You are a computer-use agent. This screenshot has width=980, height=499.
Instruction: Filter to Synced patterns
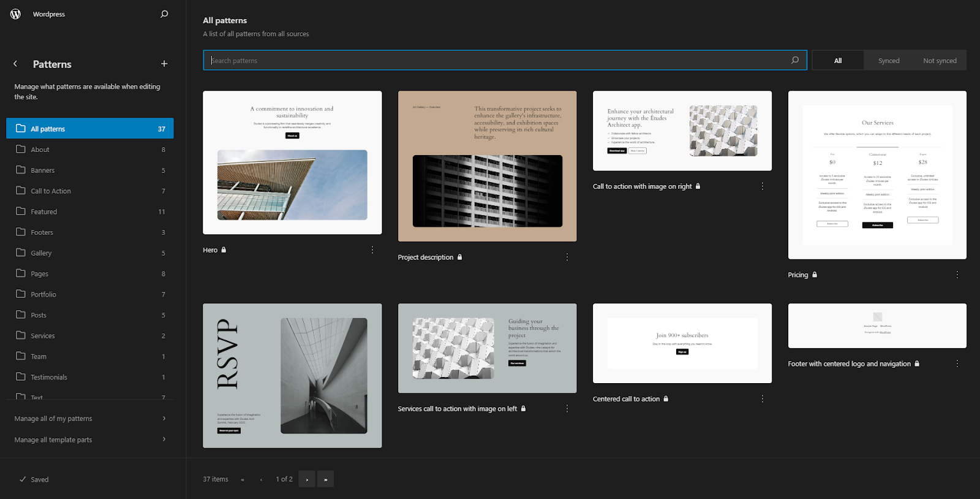(x=889, y=60)
